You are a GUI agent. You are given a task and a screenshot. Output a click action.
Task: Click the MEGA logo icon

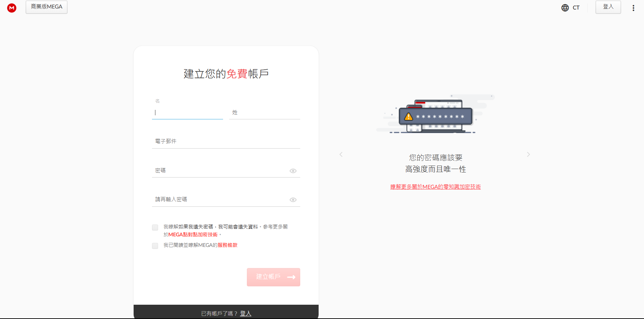[12, 7]
